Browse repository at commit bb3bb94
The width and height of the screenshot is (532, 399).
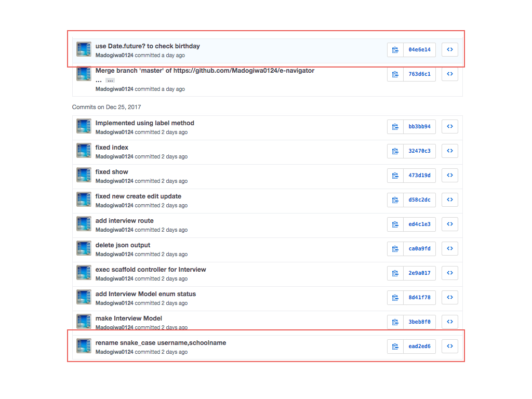(450, 127)
